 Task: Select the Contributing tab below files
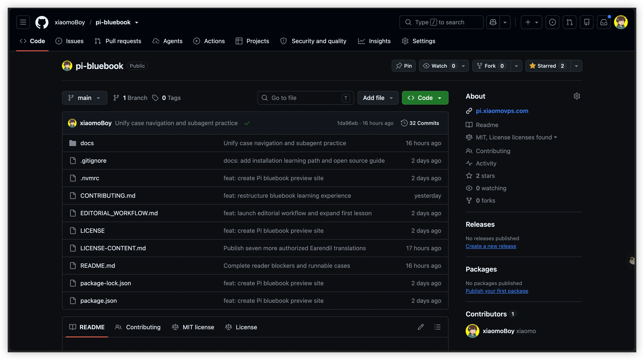pos(137,327)
